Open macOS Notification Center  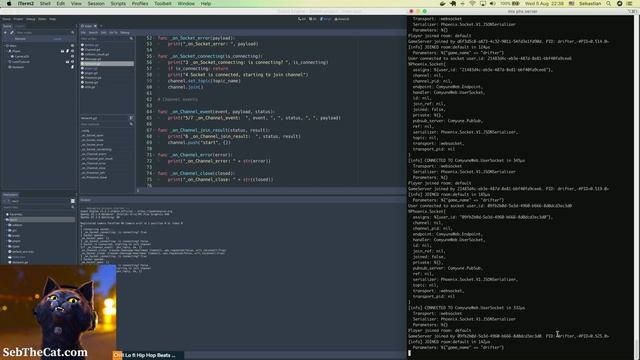(629, 3)
